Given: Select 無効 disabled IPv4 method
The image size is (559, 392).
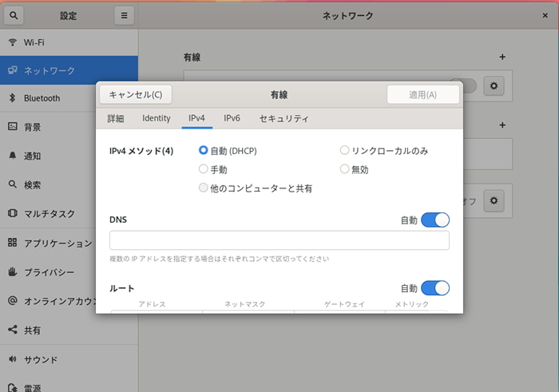Looking at the screenshot, I should tap(345, 169).
